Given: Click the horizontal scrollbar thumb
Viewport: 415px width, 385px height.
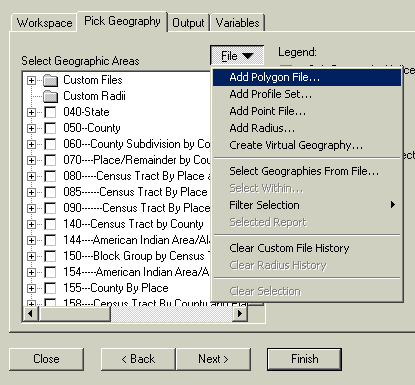Looking at the screenshot, I should coord(75,313).
